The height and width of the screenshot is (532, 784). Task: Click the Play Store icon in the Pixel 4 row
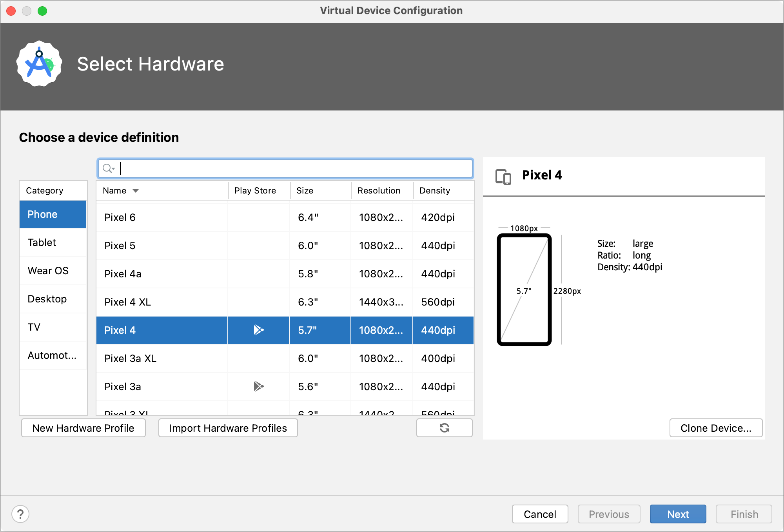coord(258,330)
